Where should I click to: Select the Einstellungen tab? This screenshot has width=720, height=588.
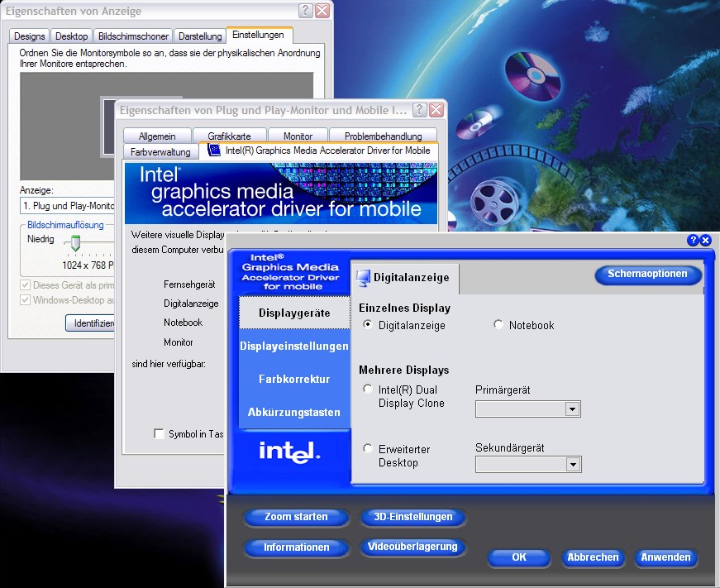pos(259,36)
